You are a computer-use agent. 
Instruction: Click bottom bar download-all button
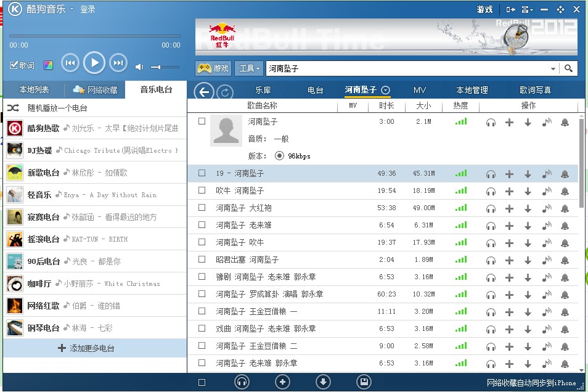(323, 382)
